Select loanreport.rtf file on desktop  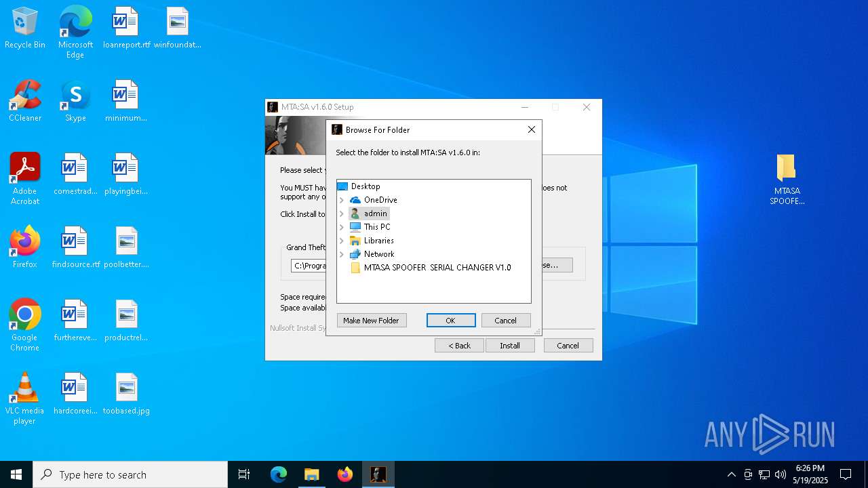pos(126,28)
